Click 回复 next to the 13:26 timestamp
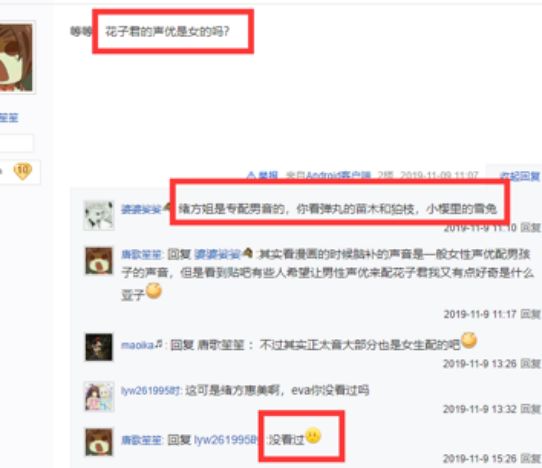542x468 pixels. click(x=531, y=363)
